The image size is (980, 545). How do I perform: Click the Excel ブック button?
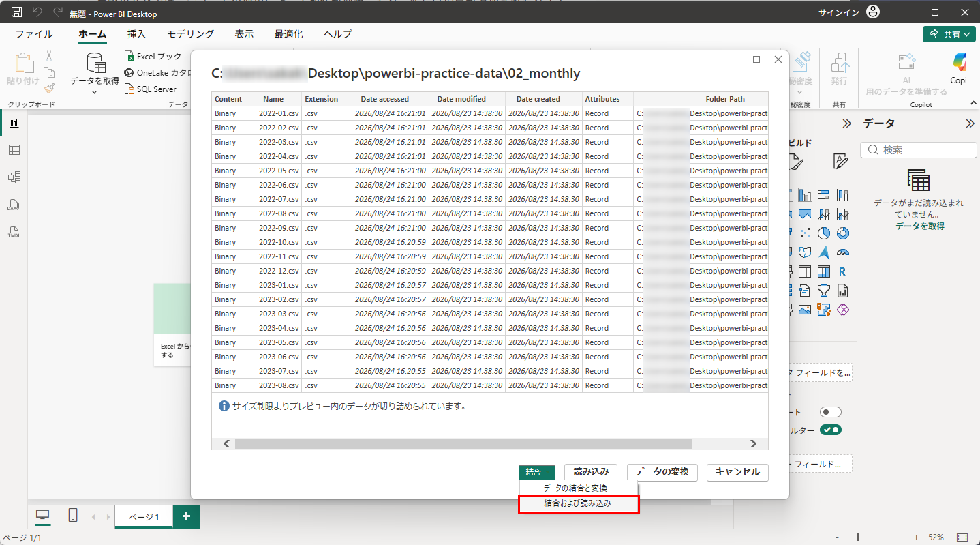[x=153, y=57]
